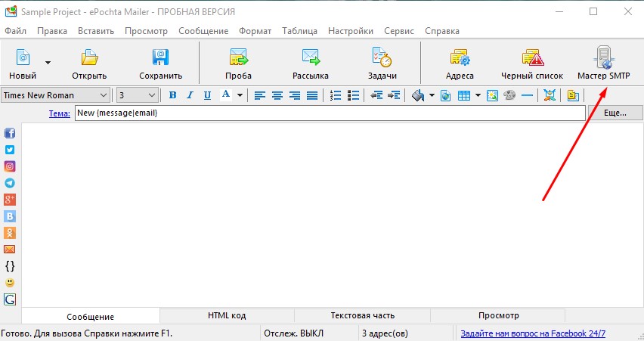Switch to the Текстовая часть tab
644x341 pixels.
(362, 315)
